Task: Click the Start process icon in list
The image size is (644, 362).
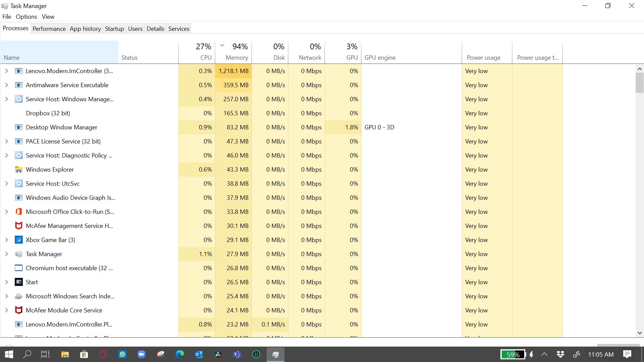Action: pos(19,282)
